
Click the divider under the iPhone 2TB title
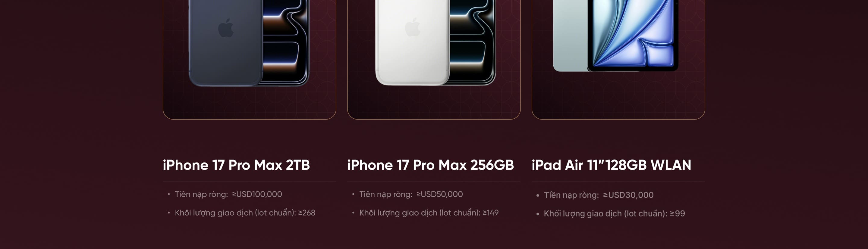pyautogui.click(x=249, y=181)
